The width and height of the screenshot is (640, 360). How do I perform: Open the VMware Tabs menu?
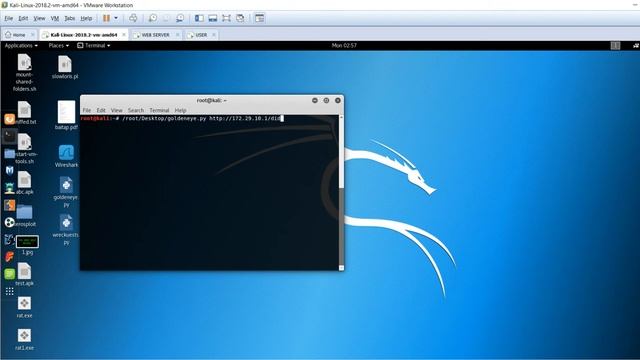pos(70,18)
